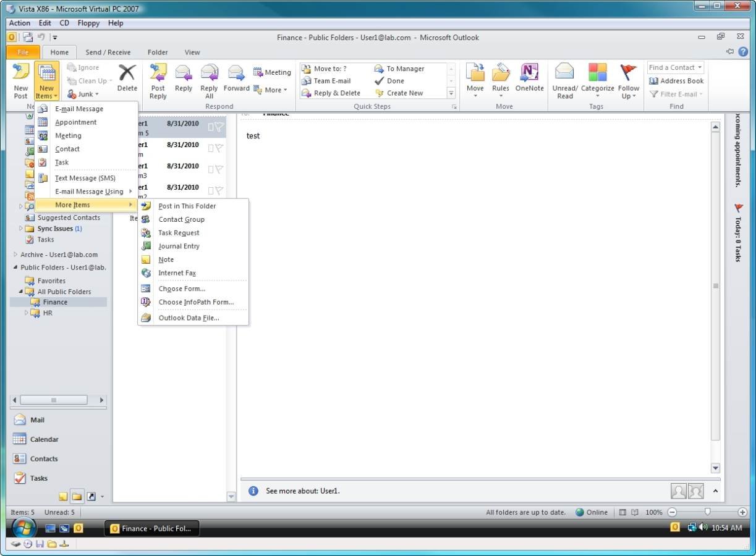Switch to the Send / Receive tab
Image resolution: width=756 pixels, height=556 pixels.
108,53
